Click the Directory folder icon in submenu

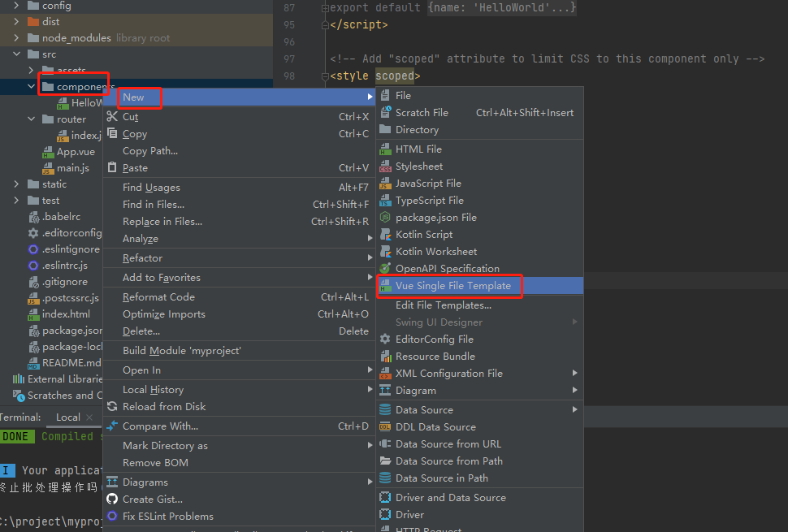[385, 130]
